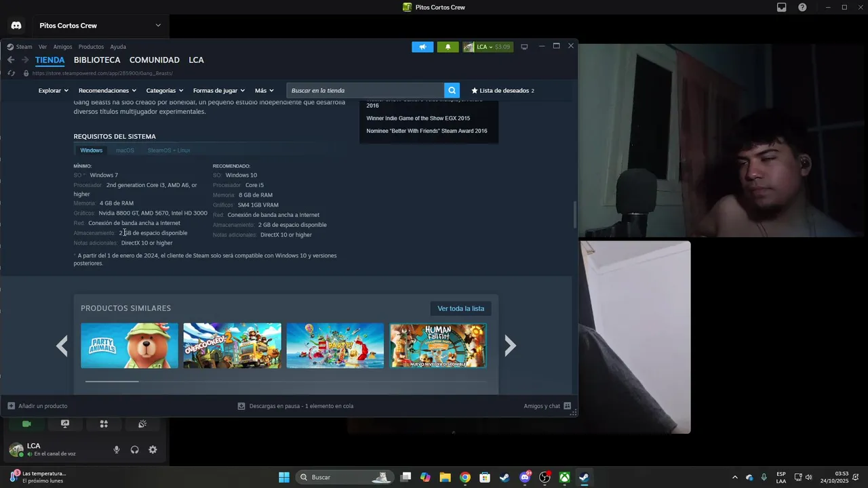Open Discord home logo icon
This screenshot has width=868, height=488.
pyautogui.click(x=16, y=25)
